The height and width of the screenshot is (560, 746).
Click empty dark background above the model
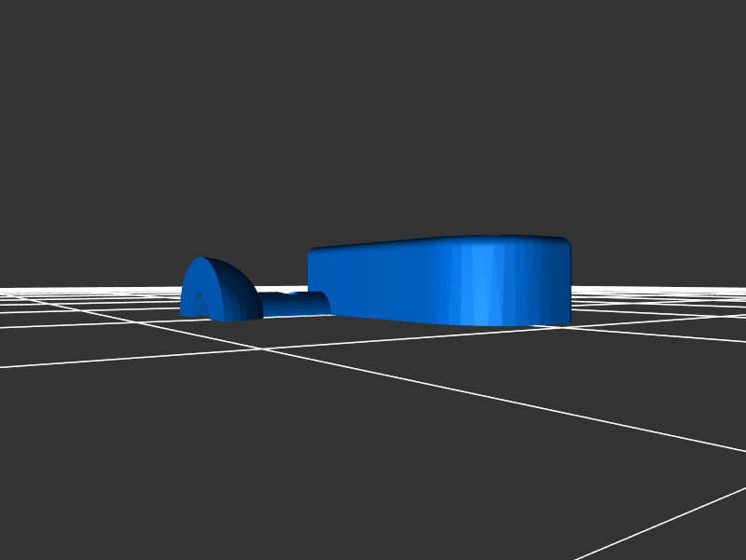(x=373, y=112)
